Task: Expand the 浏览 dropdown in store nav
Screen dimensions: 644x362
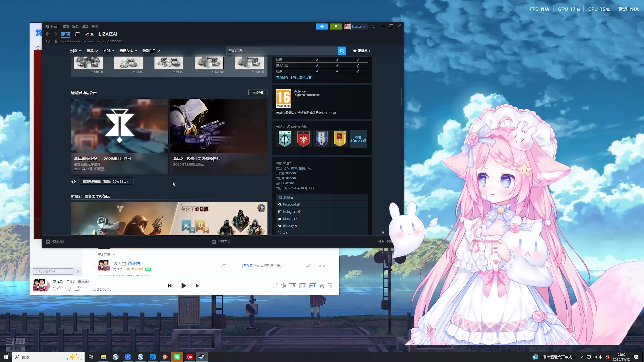Action: coord(76,51)
